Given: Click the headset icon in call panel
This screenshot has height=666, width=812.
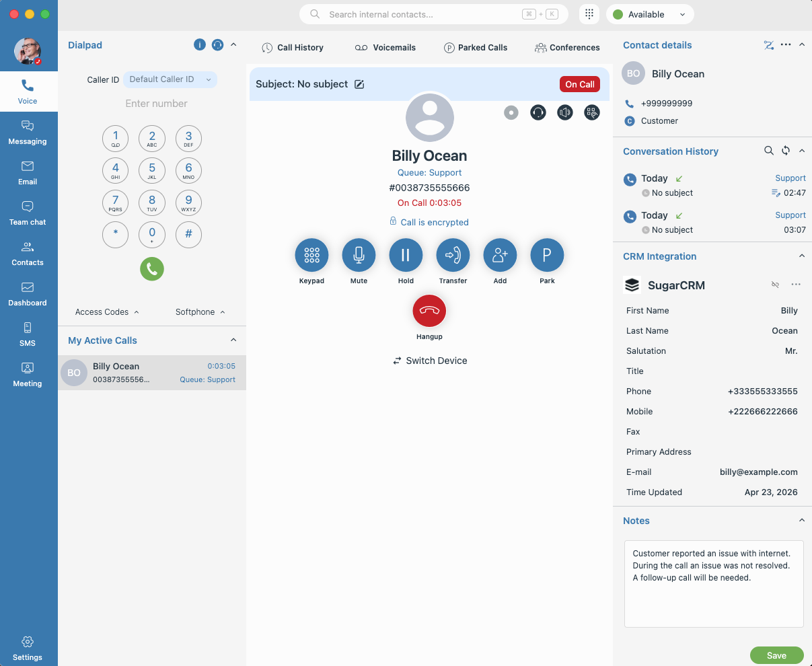Looking at the screenshot, I should pos(538,113).
